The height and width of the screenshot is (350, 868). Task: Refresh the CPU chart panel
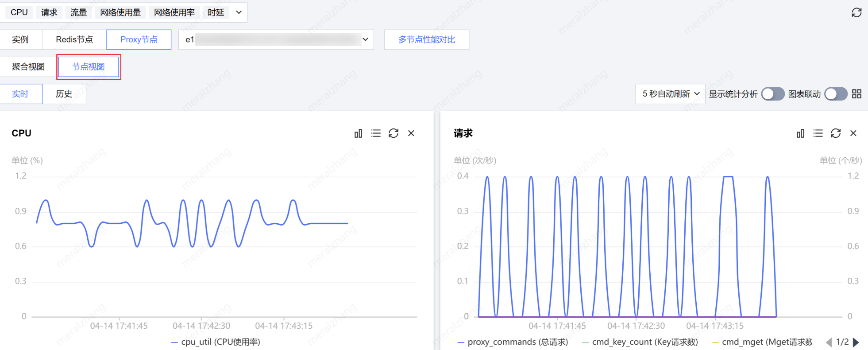[x=393, y=133]
